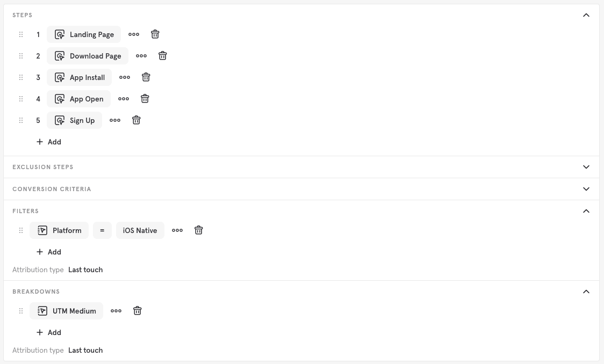Image resolution: width=604 pixels, height=364 pixels.
Task: Change the filter's equals operator
Action: click(x=102, y=230)
